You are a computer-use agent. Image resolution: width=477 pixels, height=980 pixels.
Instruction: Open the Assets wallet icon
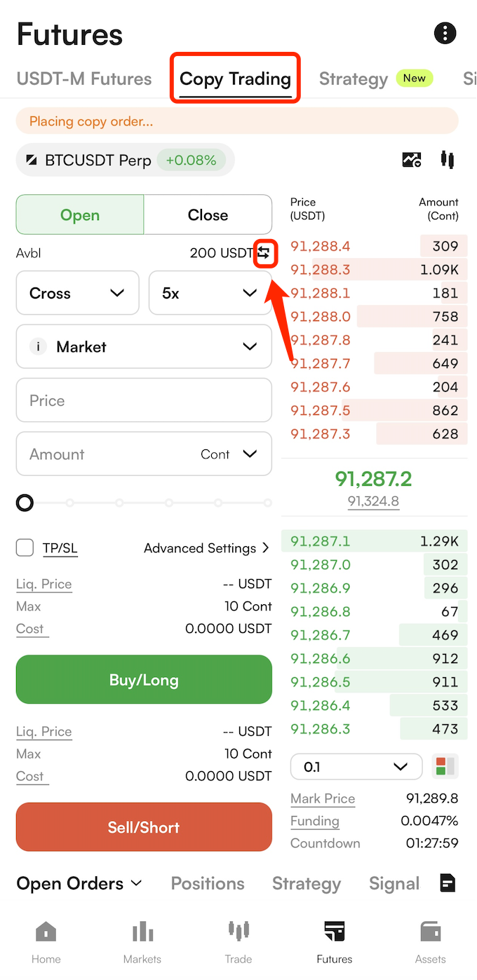click(430, 942)
